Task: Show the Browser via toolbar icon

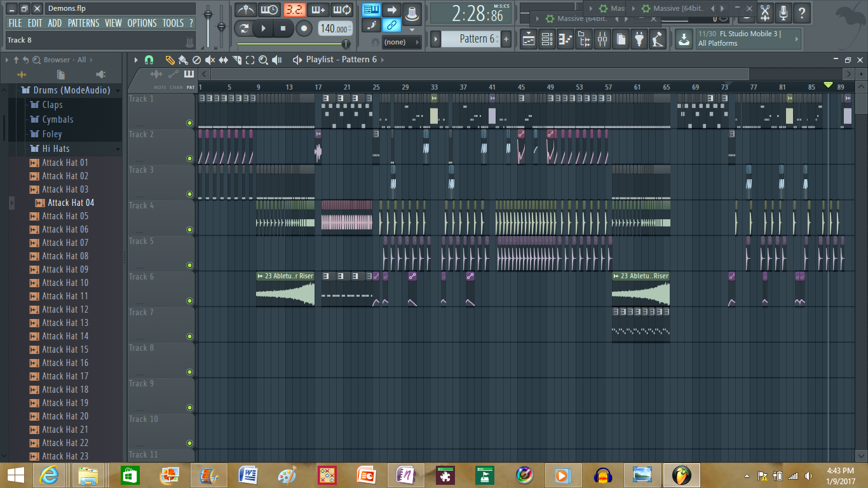Action: pyautogui.click(x=584, y=39)
